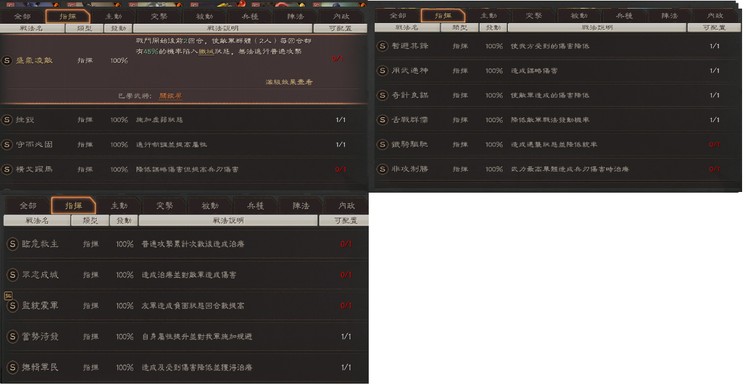750x386 pixels.
Task: Open 兵種 tab in bottom-left panel
Action: (x=256, y=206)
